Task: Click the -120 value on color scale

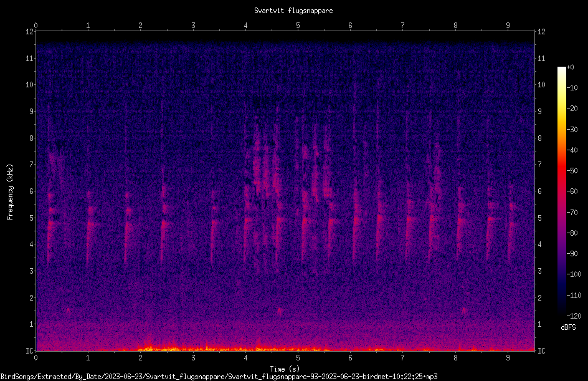Action: 574,316
